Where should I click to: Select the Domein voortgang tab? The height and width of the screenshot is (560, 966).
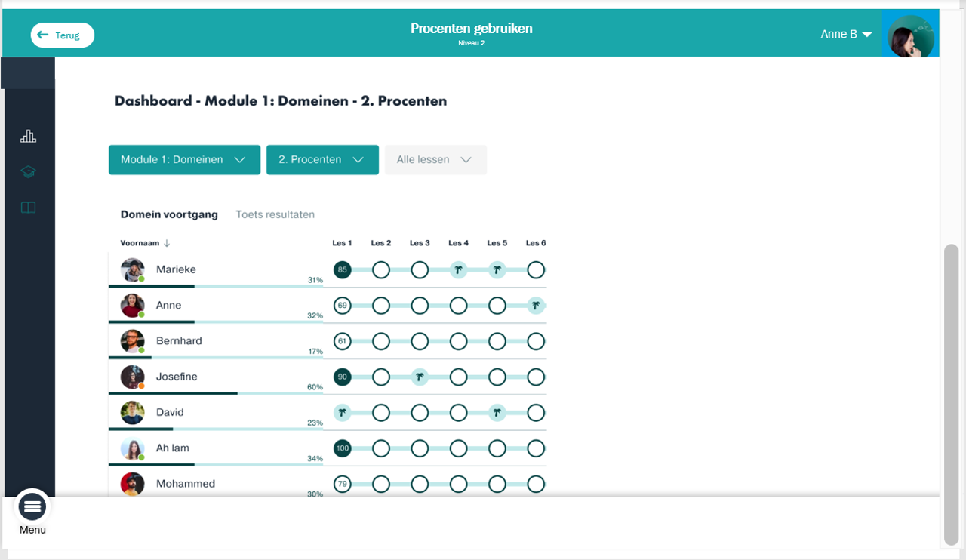tap(169, 214)
